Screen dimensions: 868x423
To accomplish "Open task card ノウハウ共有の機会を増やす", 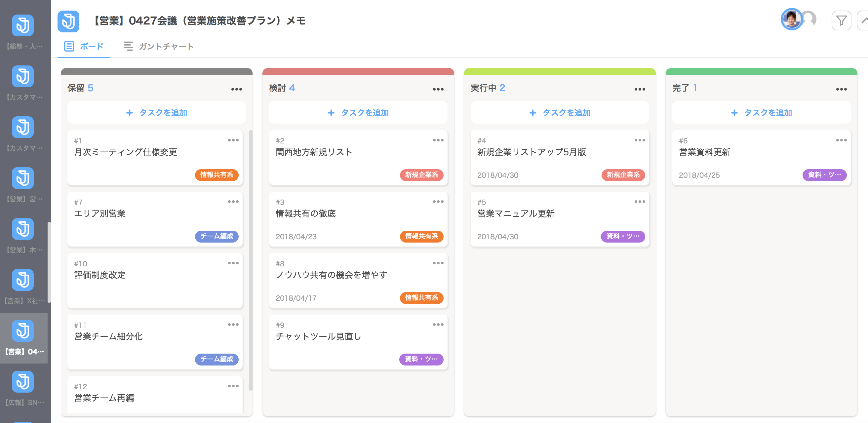I will (358, 281).
